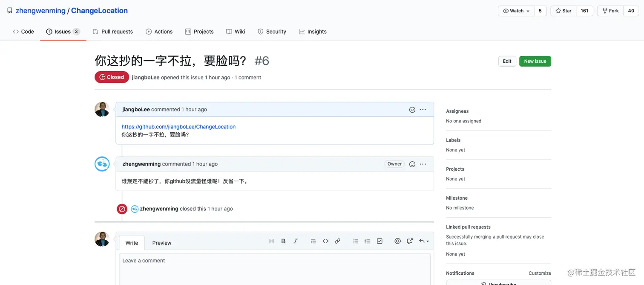Open the watchers count 5

(540, 11)
